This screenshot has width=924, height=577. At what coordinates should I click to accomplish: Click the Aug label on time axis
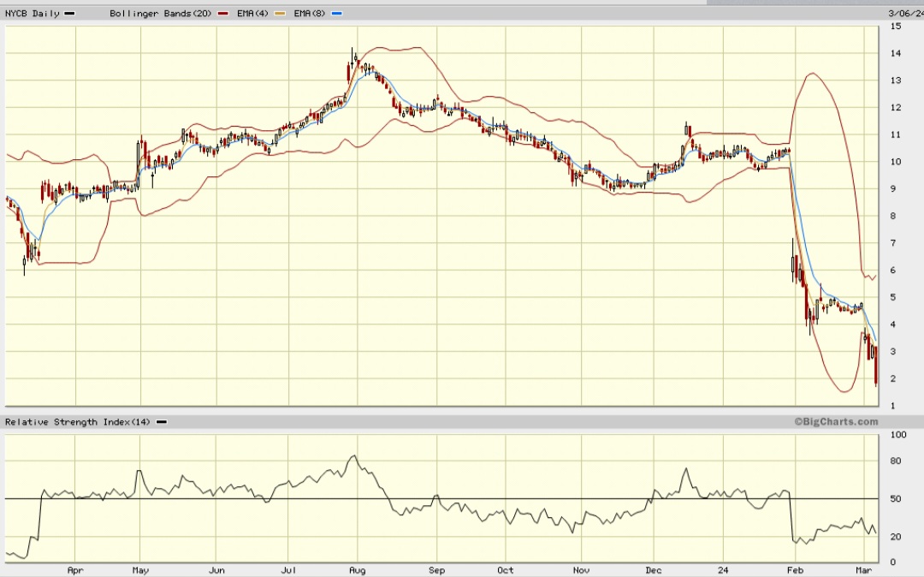pyautogui.click(x=357, y=570)
